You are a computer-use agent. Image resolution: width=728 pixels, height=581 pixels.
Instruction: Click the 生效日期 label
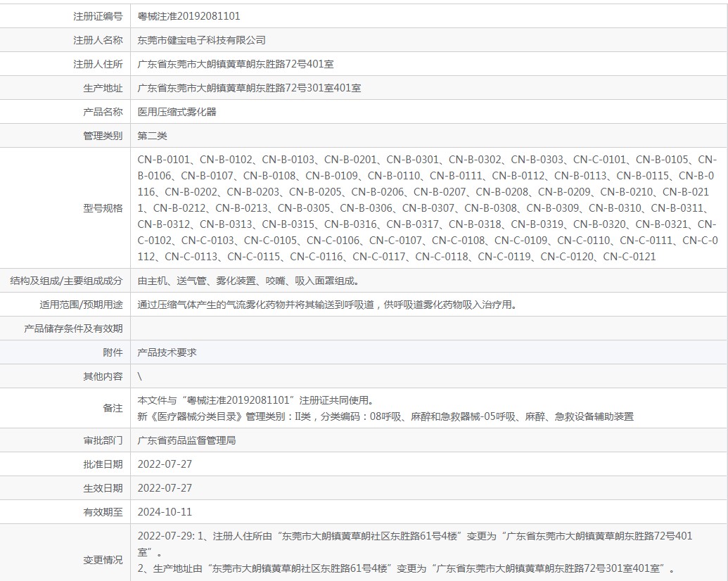coord(103,488)
